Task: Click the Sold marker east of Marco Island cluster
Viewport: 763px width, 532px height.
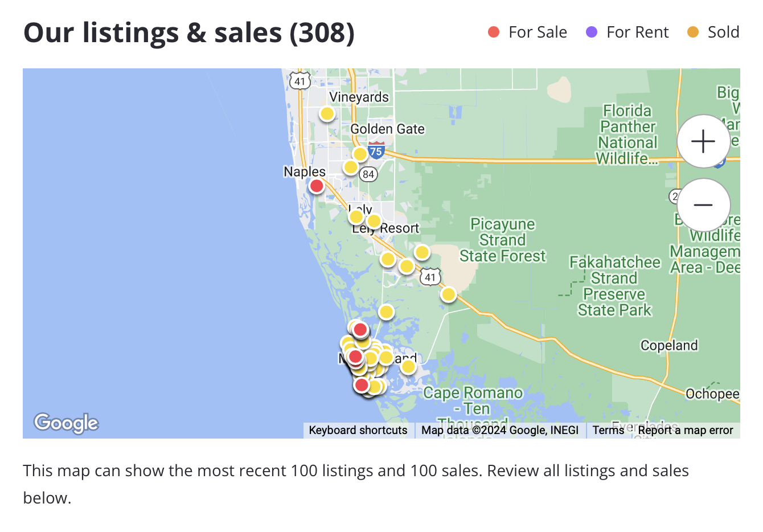Action: 408,367
